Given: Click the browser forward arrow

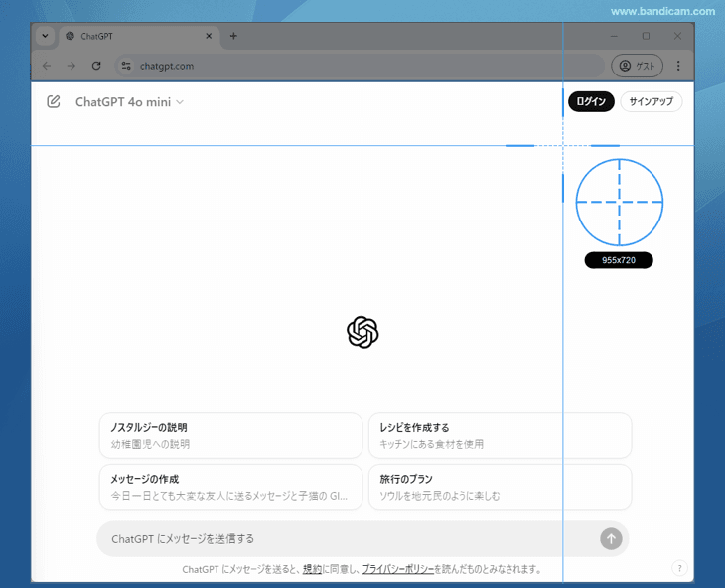Looking at the screenshot, I should pyautogui.click(x=72, y=66).
